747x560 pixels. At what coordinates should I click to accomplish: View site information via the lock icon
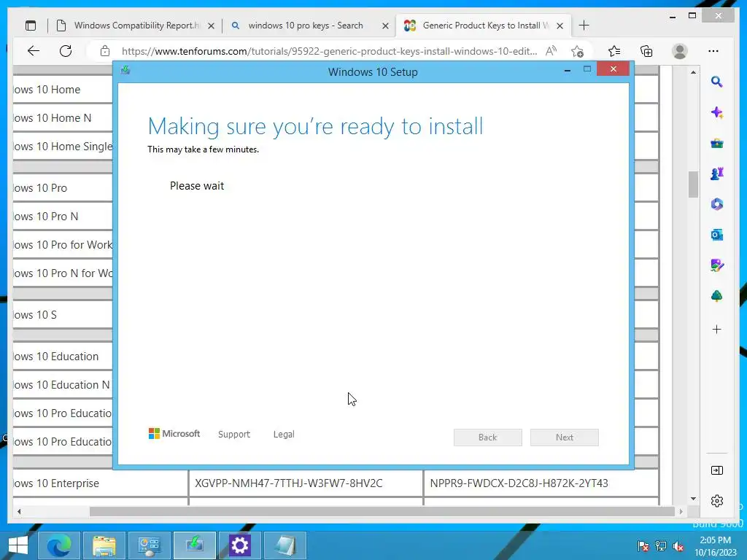[105, 51]
